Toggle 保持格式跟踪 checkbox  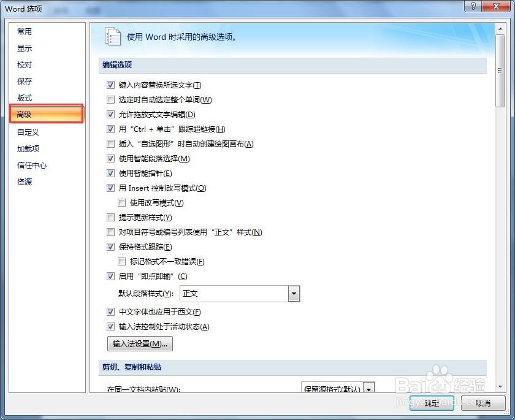pyautogui.click(x=111, y=247)
